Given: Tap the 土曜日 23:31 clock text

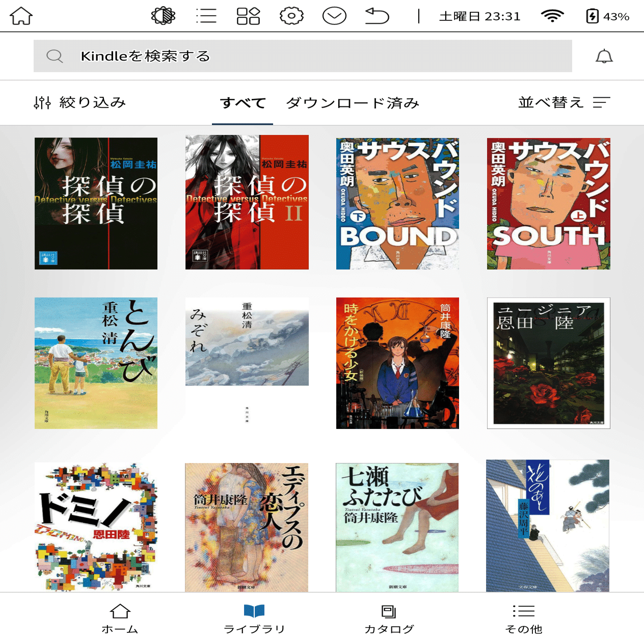Looking at the screenshot, I should point(480,16).
